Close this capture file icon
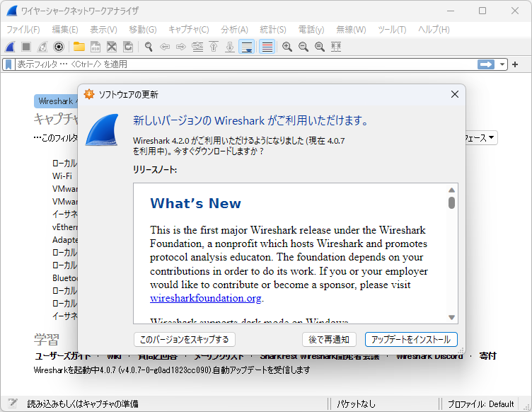Image resolution: width=532 pixels, height=412 pixels. [112, 47]
